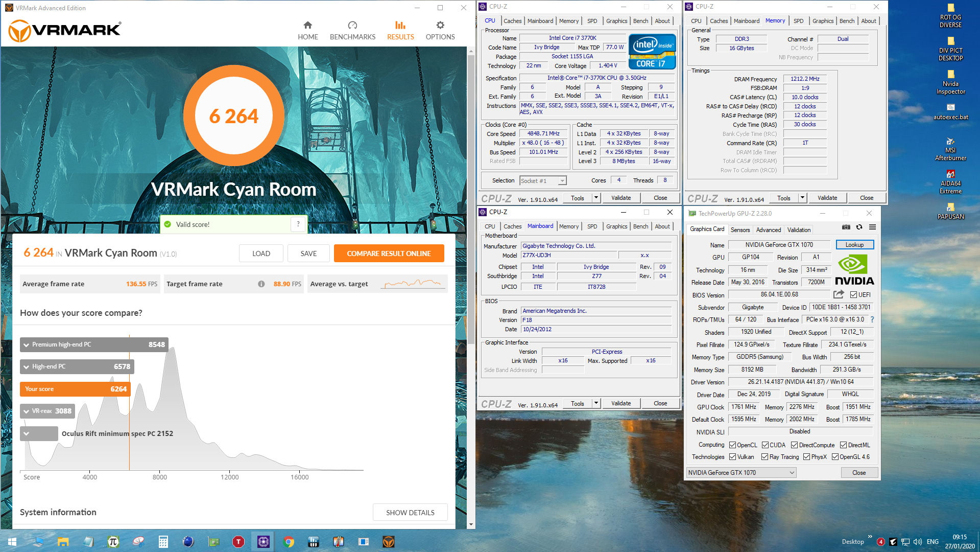This screenshot has width=980, height=552.
Task: Toggle the DirectCompute checkbox
Action: click(794, 445)
